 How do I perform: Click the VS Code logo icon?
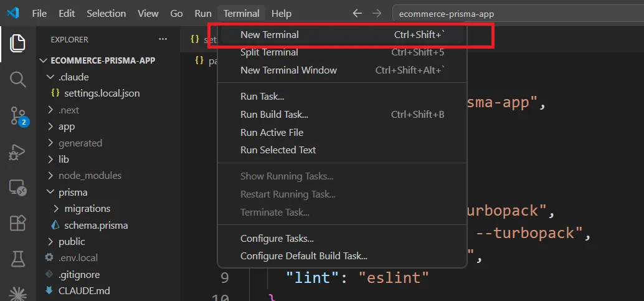coord(12,13)
